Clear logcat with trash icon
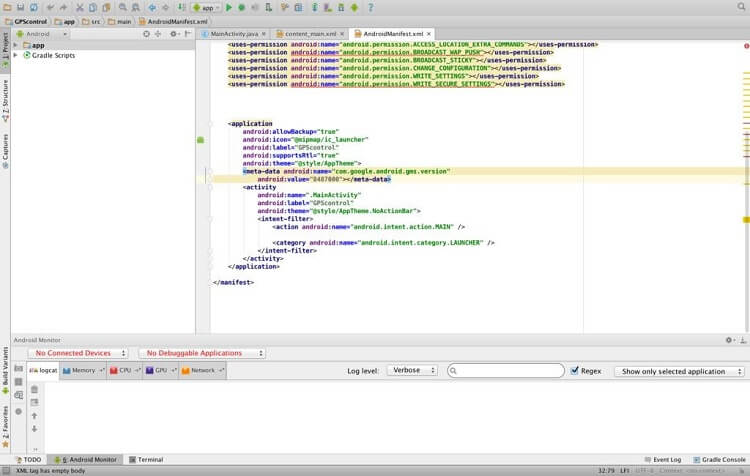The height and width of the screenshot is (476, 750). (34, 389)
